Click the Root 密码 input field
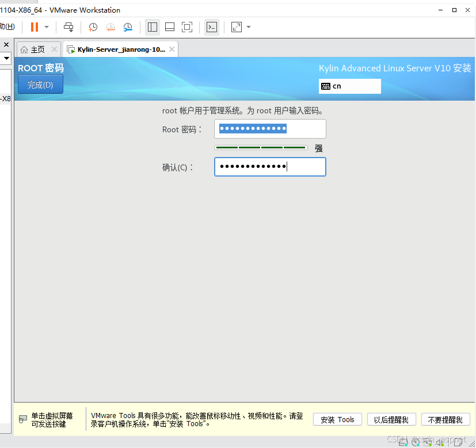 (270, 129)
